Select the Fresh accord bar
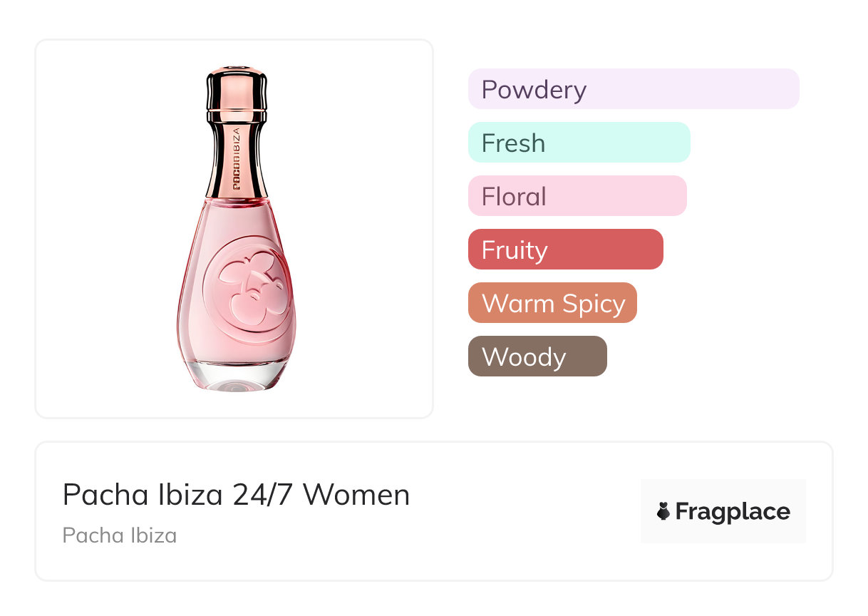 click(579, 143)
